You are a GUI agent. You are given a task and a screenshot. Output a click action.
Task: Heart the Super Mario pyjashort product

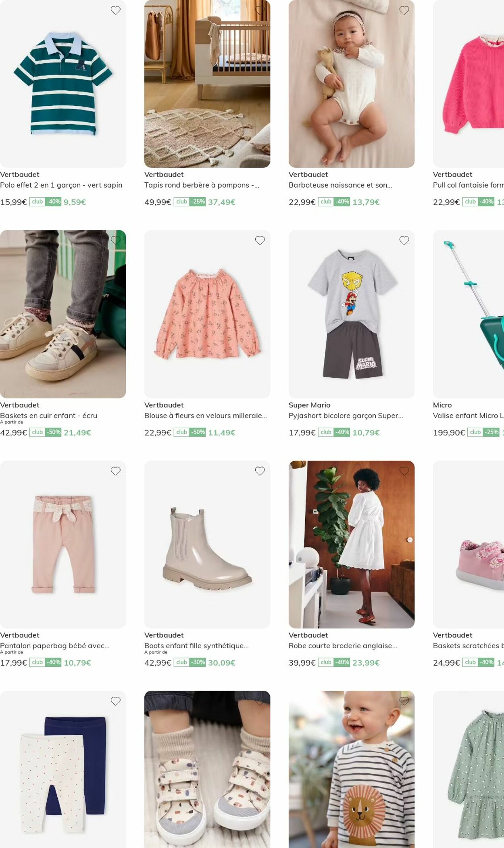tap(404, 240)
